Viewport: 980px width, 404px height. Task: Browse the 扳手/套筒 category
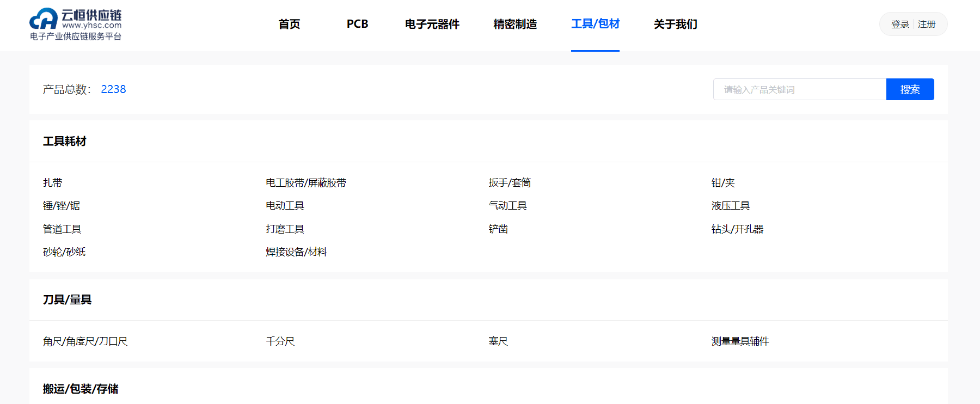[x=510, y=183]
